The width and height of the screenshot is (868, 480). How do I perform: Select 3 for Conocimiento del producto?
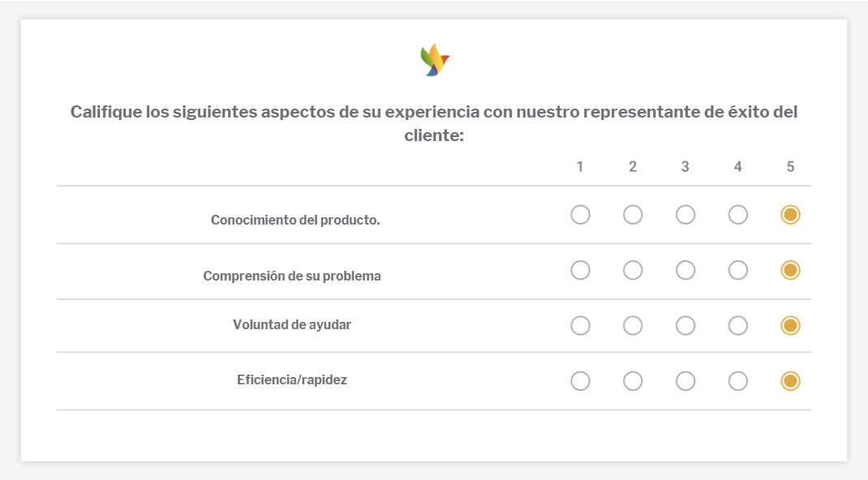tap(685, 215)
